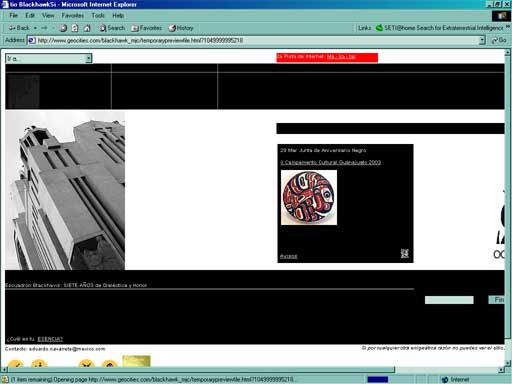Click the gold rectangular banner image
Screen dimensions: 512x384
(136, 361)
